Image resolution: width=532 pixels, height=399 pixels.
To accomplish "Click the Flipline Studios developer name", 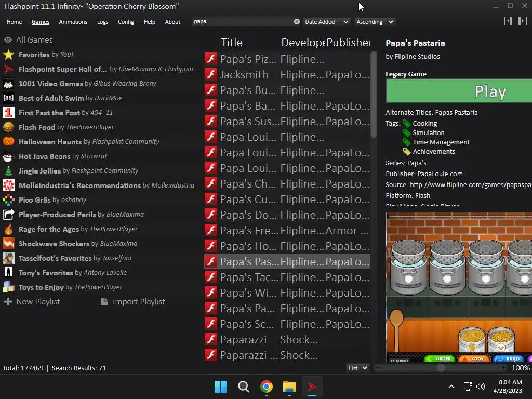I will (x=417, y=56).
